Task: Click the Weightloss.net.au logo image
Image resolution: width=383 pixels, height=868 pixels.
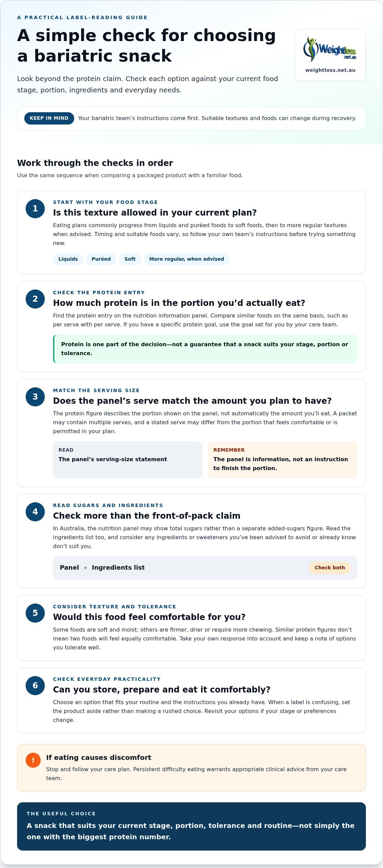Action: pyautogui.click(x=330, y=49)
